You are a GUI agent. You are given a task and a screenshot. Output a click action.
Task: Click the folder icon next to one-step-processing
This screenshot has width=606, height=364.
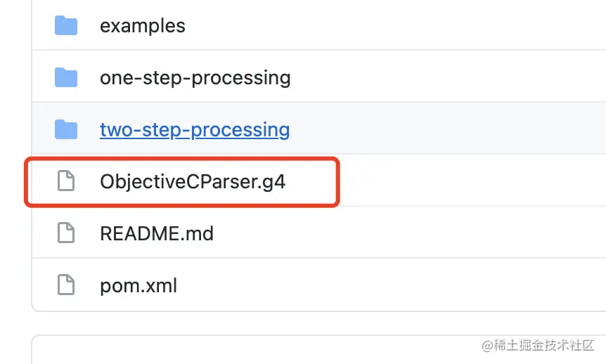pyautogui.click(x=66, y=77)
